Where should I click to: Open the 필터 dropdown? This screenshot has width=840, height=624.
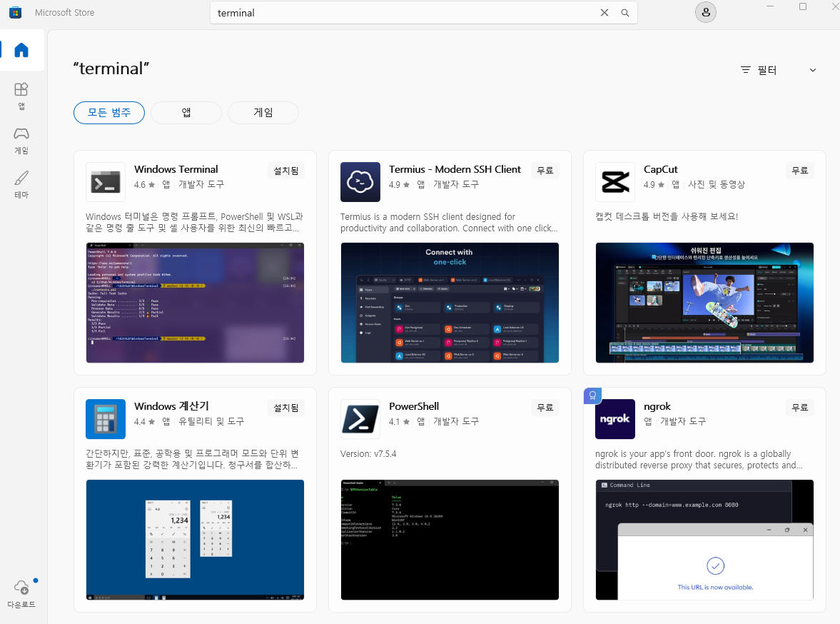779,69
